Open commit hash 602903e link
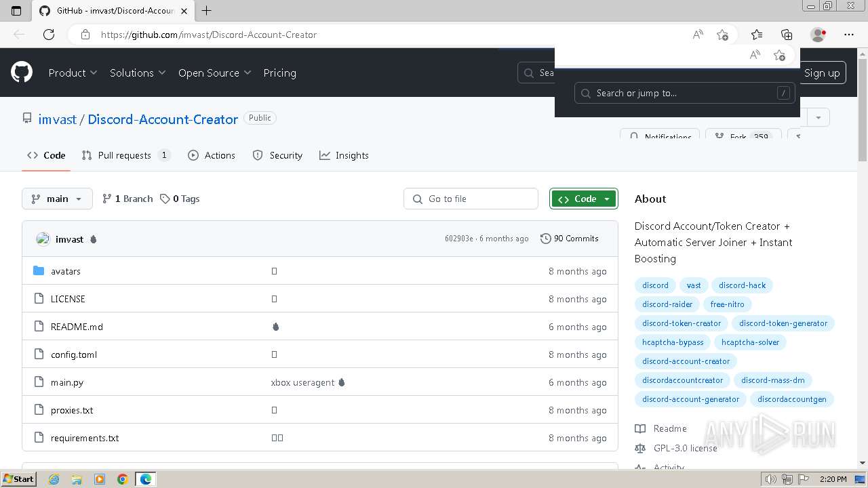This screenshot has height=488, width=868. (459, 239)
